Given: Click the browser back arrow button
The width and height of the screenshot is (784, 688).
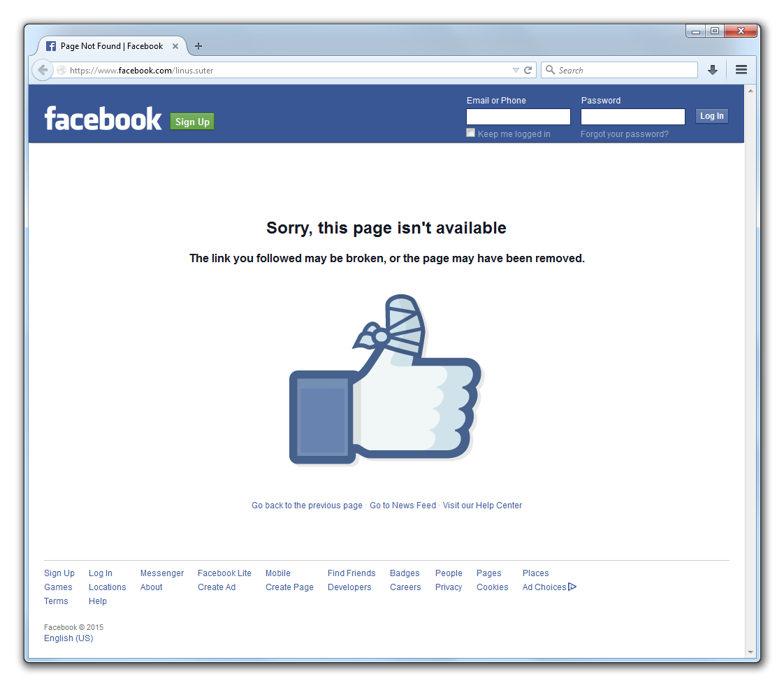Looking at the screenshot, I should pyautogui.click(x=43, y=70).
